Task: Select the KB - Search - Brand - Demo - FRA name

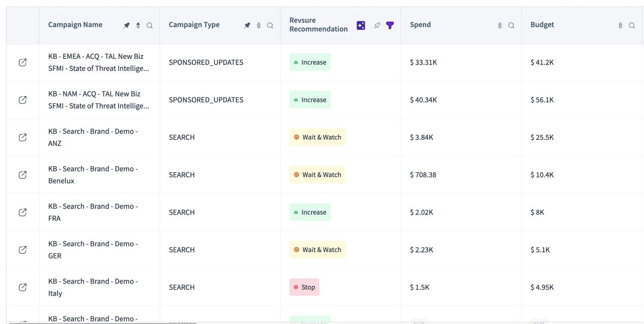Action: (93, 212)
